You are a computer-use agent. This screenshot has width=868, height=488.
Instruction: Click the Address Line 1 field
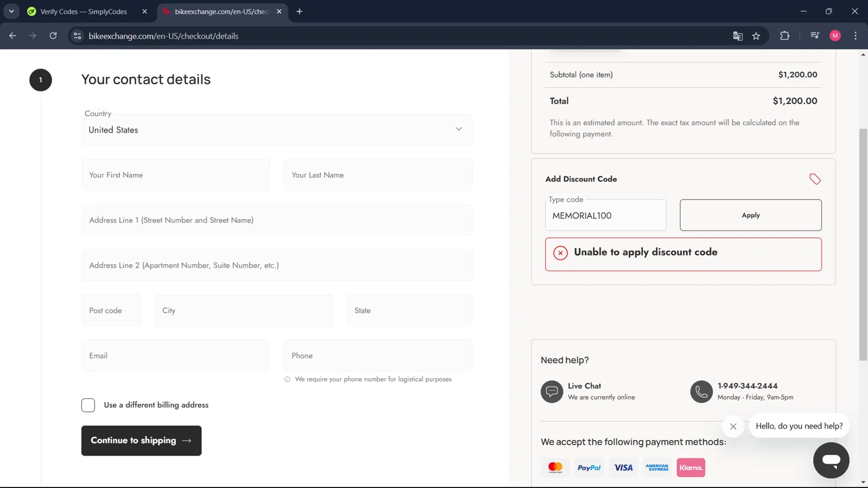tap(277, 220)
